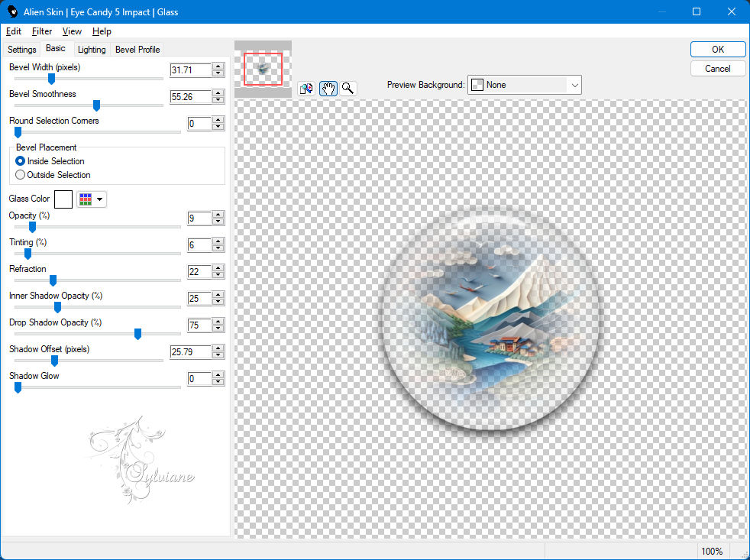Image resolution: width=750 pixels, height=560 pixels.
Task: Increase Bevel Width with the up arrow
Action: (x=218, y=66)
